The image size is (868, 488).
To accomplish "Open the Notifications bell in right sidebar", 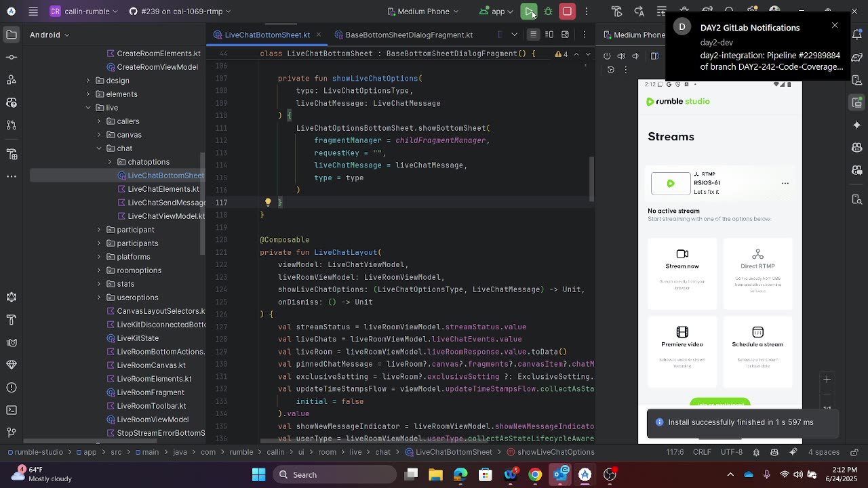I will [857, 35].
